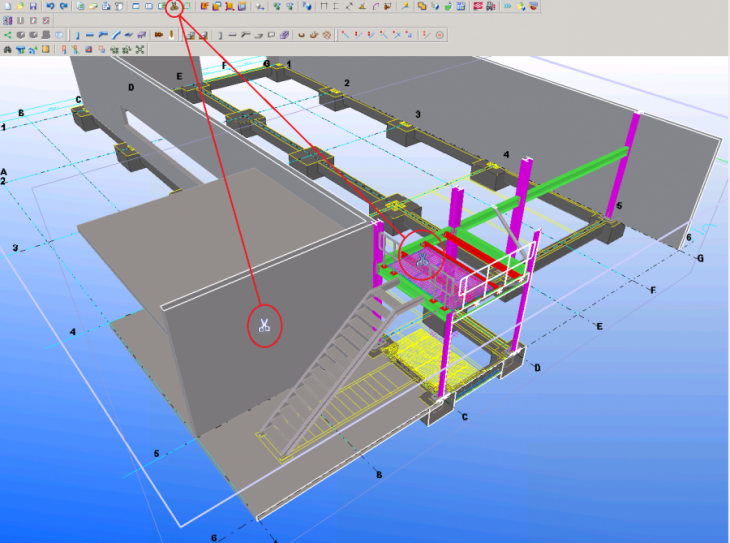This screenshot has height=543, width=730.
Task: Click the green fit work area arrows icon
Action: [x=140, y=49]
